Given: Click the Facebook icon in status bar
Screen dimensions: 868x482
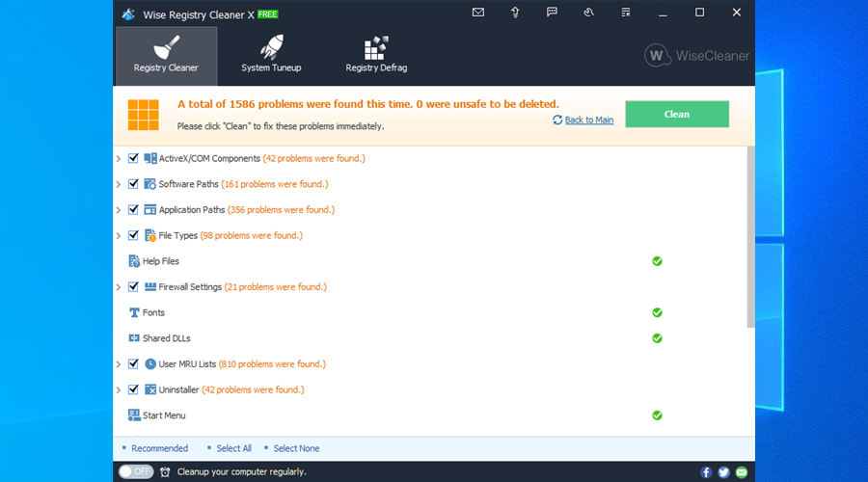Looking at the screenshot, I should [x=707, y=472].
